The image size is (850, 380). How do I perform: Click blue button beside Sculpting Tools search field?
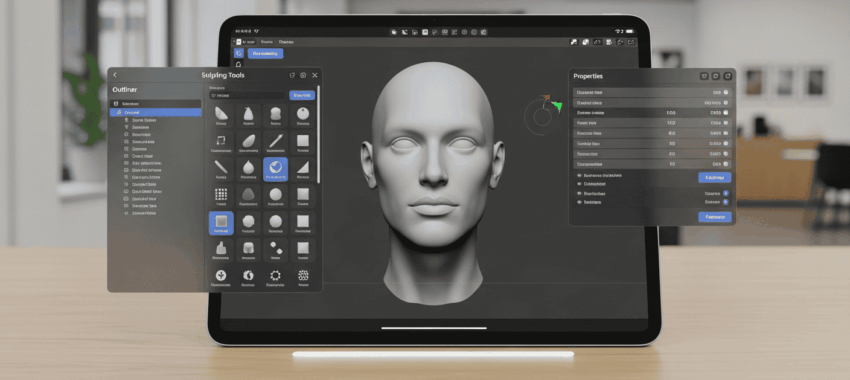(x=302, y=95)
